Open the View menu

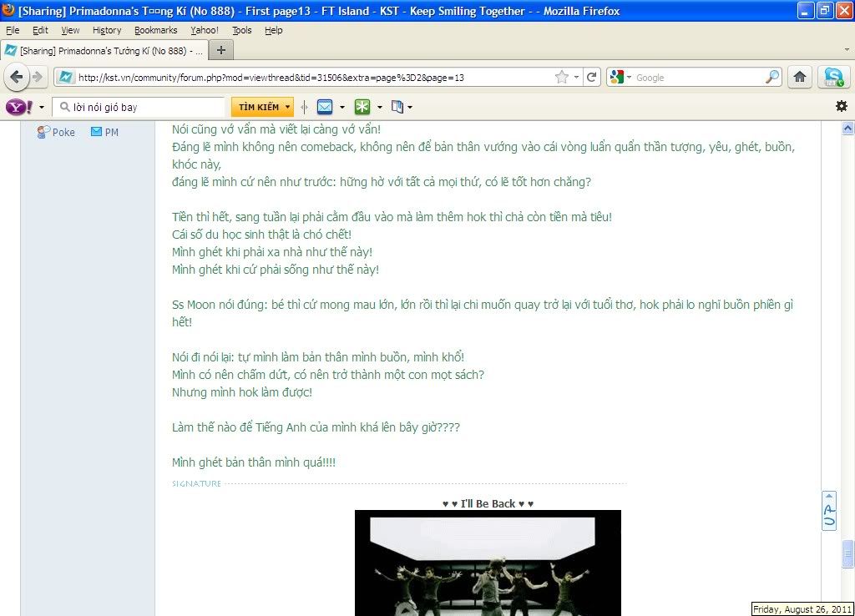tap(70, 30)
